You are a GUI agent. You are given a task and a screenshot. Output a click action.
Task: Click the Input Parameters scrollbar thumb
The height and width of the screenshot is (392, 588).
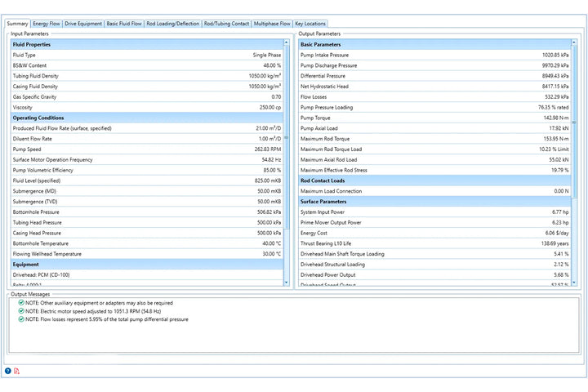pos(287,137)
